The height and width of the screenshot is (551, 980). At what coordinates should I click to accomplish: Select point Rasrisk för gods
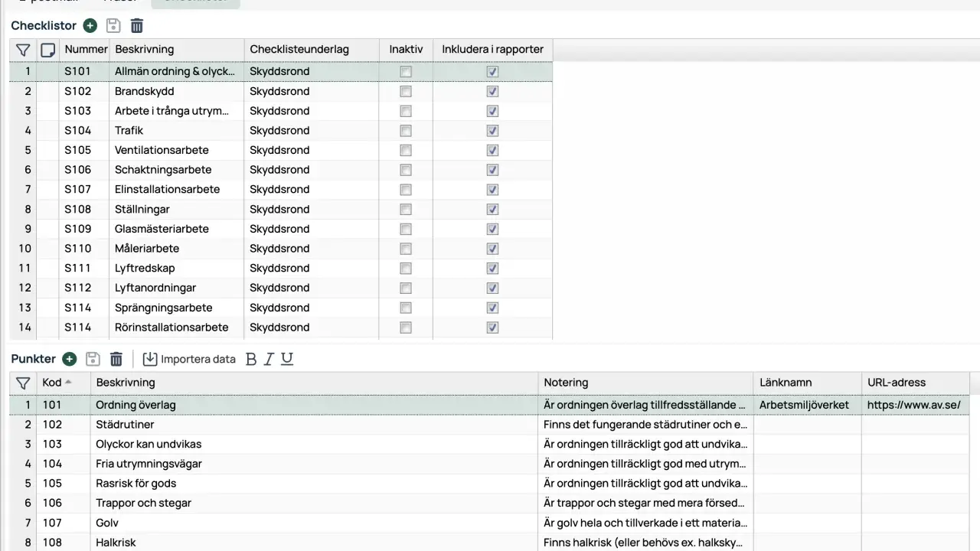tap(489, 484)
